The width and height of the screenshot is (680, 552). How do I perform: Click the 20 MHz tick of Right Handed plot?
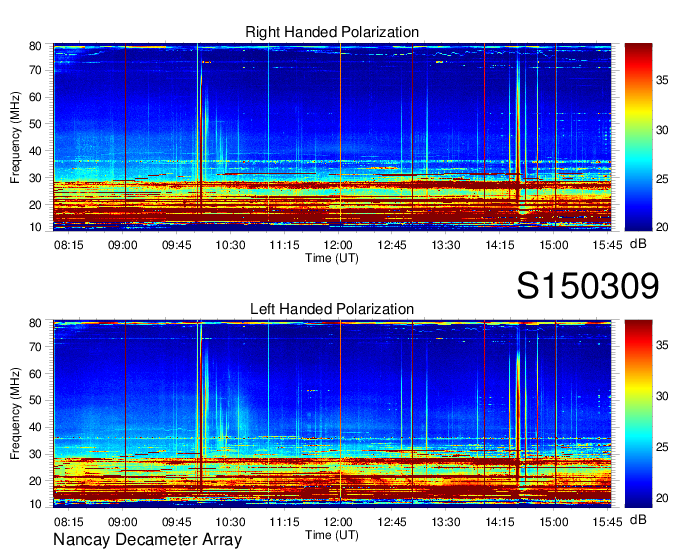point(35,205)
